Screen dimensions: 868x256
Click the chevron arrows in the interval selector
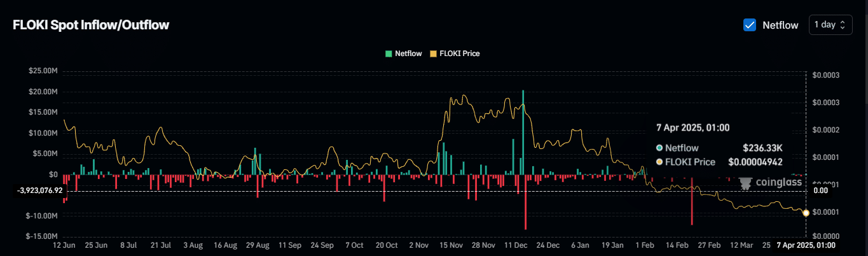click(x=843, y=25)
